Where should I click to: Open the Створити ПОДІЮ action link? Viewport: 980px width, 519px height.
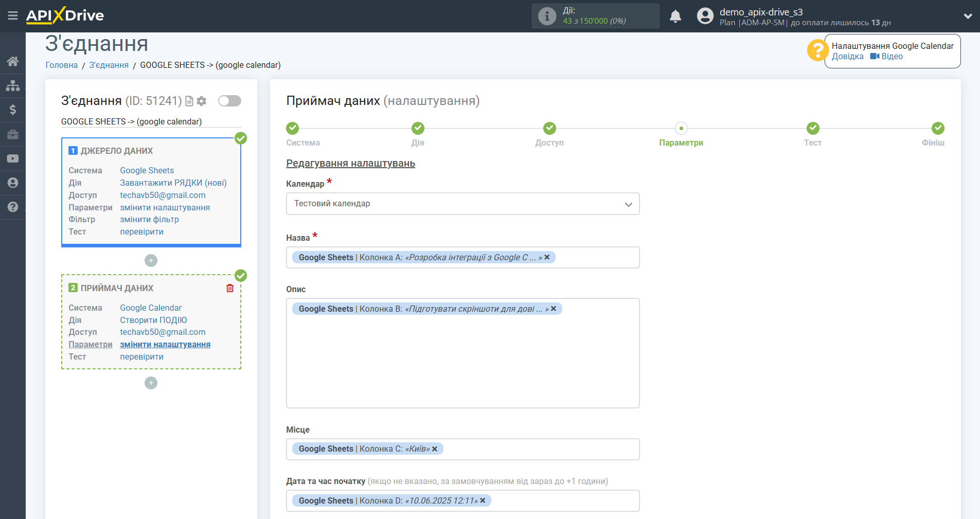[153, 320]
